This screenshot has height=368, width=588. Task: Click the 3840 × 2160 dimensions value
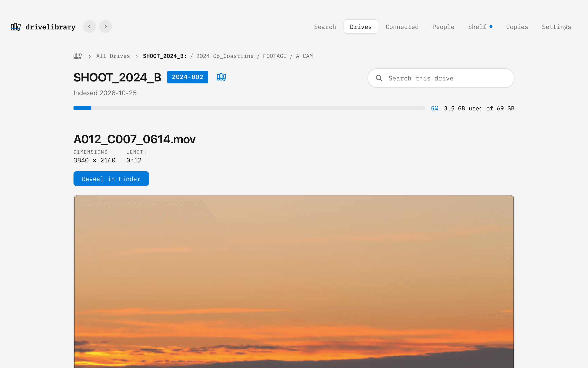pos(94,160)
